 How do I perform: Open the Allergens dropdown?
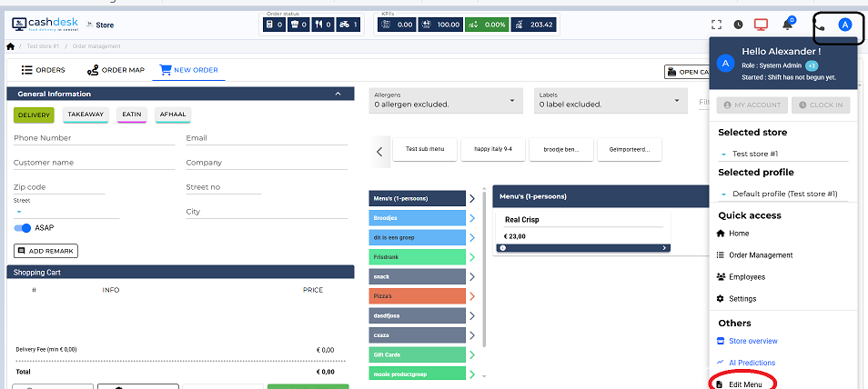click(446, 100)
